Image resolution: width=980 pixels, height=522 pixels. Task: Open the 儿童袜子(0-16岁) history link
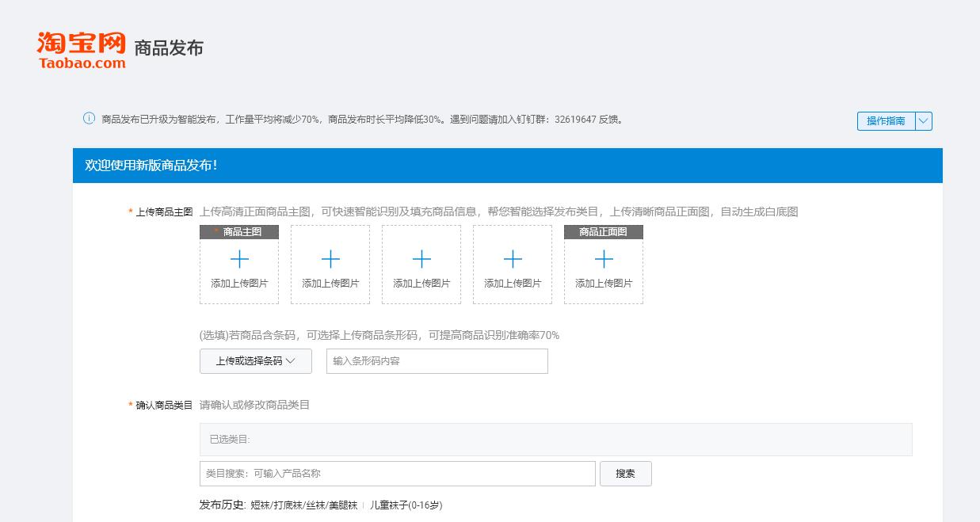click(408, 504)
